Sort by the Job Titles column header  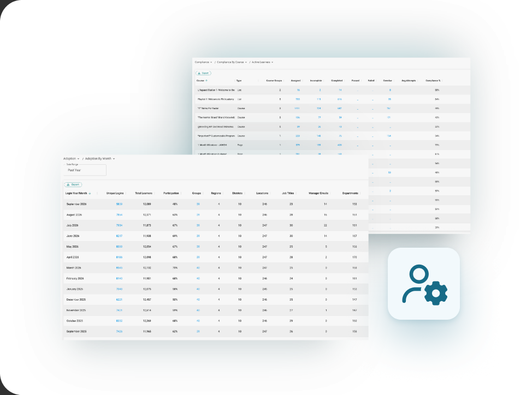(x=288, y=194)
